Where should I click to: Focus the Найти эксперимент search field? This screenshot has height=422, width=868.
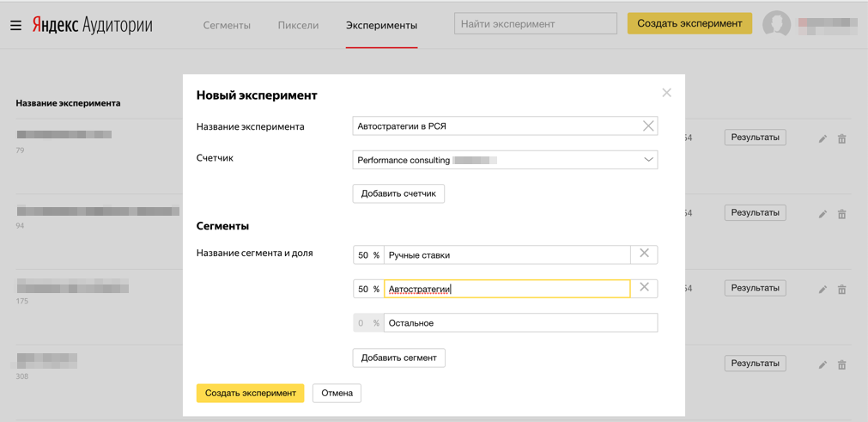click(535, 24)
